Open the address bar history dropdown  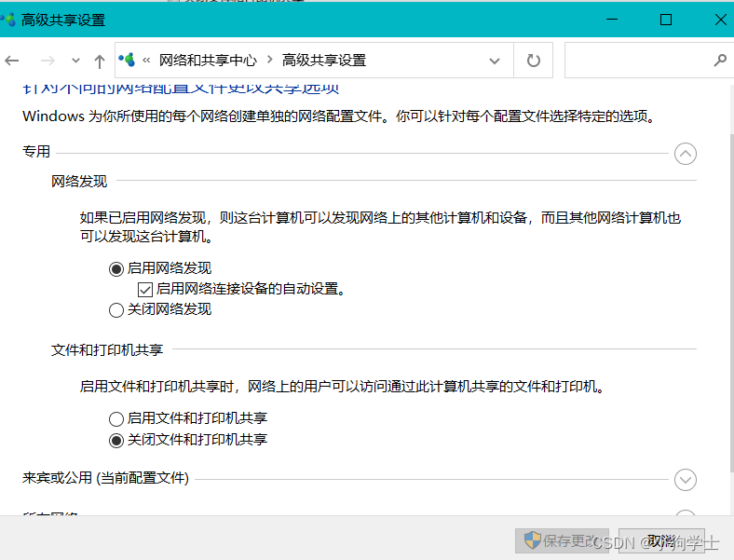point(495,61)
